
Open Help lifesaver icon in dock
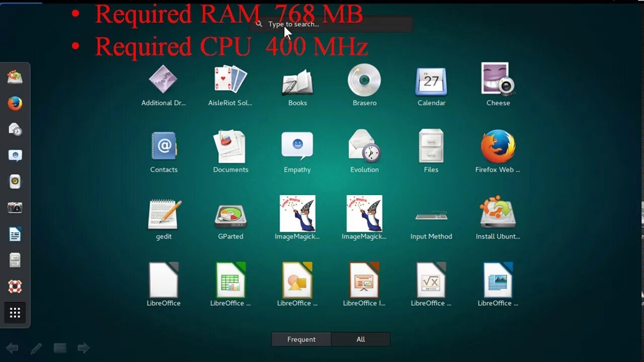(15, 287)
